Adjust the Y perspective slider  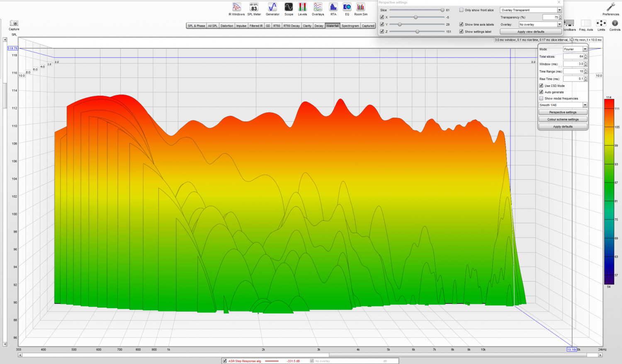(x=417, y=24)
